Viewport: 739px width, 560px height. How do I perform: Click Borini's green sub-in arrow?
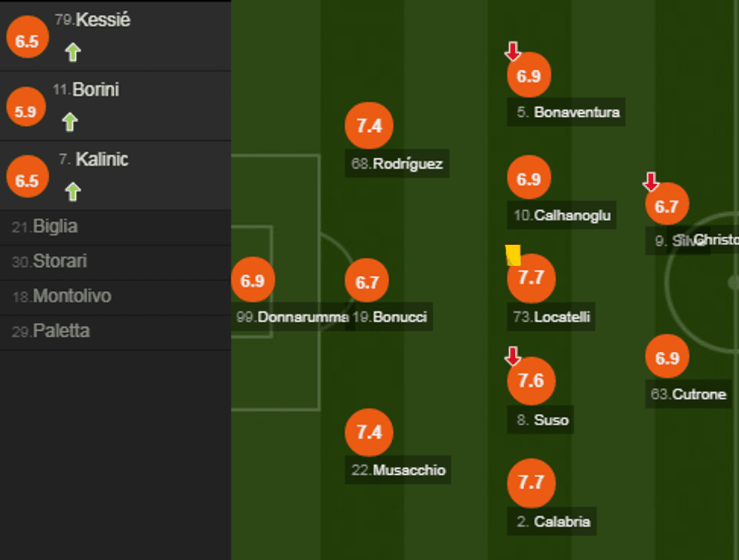click(x=69, y=121)
